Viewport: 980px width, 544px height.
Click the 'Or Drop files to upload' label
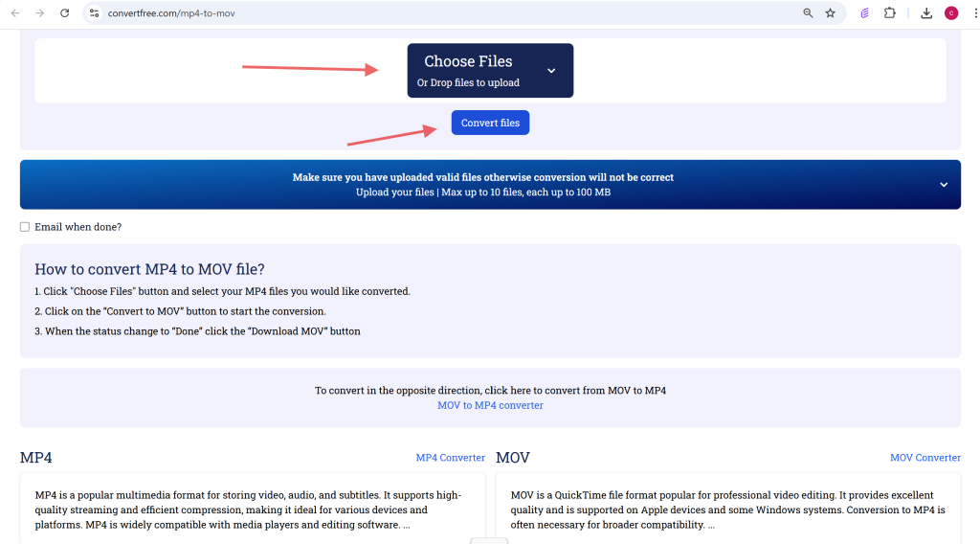pos(468,82)
